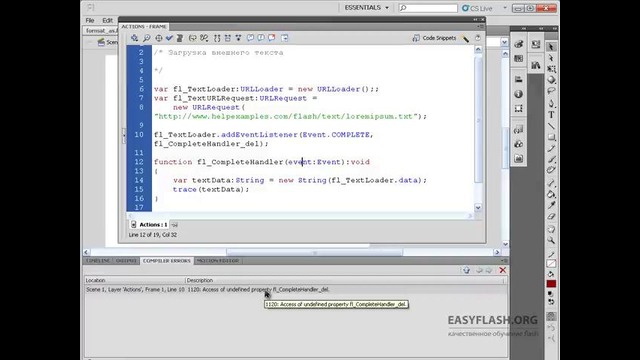
Task: Click Go to Source icon in Compiler Errors
Action: coord(466,270)
